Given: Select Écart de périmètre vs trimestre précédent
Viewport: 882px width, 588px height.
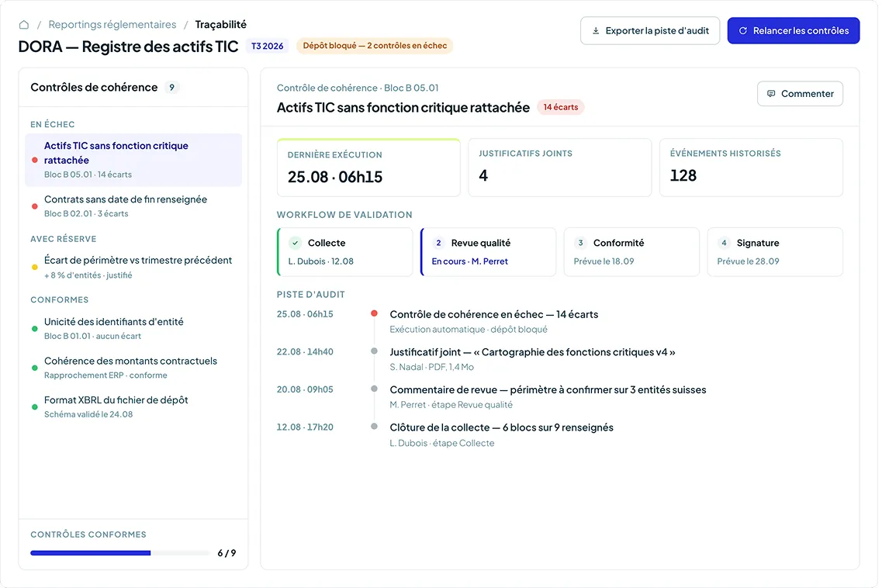Looking at the screenshot, I should coord(133,268).
